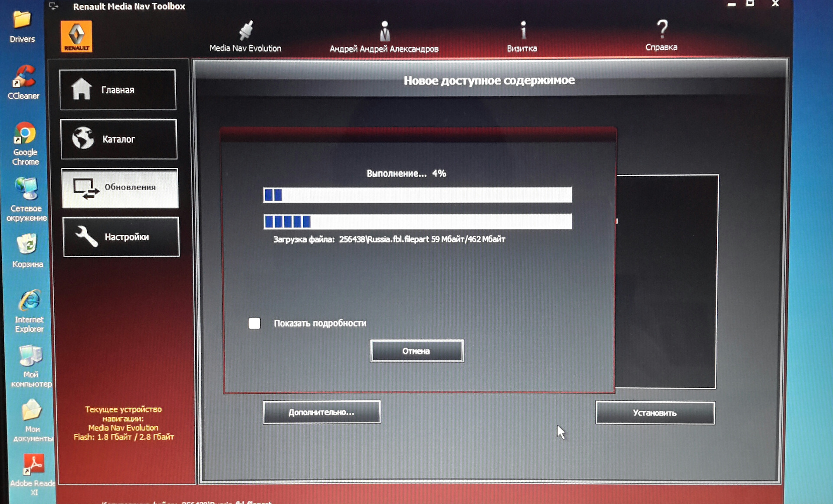The image size is (833, 504).
Task: Open Корзина recycle bin icon
Action: [x=27, y=245]
